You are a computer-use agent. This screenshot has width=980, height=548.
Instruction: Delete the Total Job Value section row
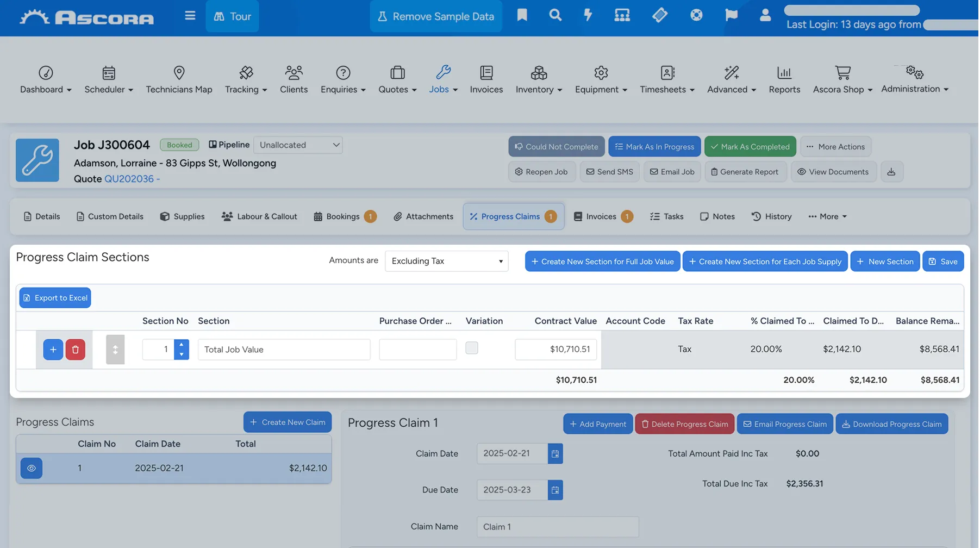point(76,350)
